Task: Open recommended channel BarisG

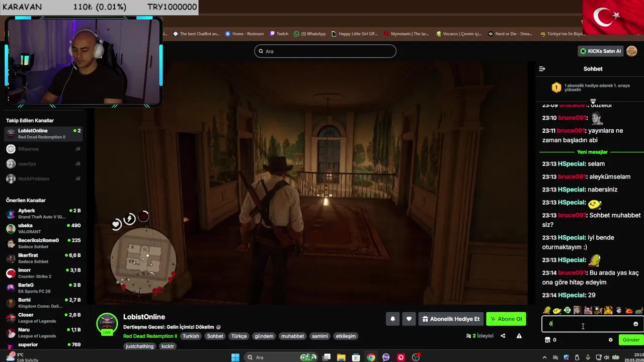Action: tap(44, 288)
